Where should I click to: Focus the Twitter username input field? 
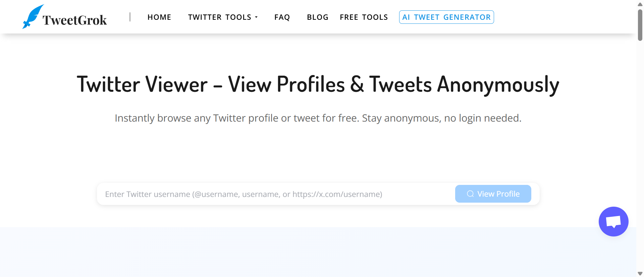276,194
